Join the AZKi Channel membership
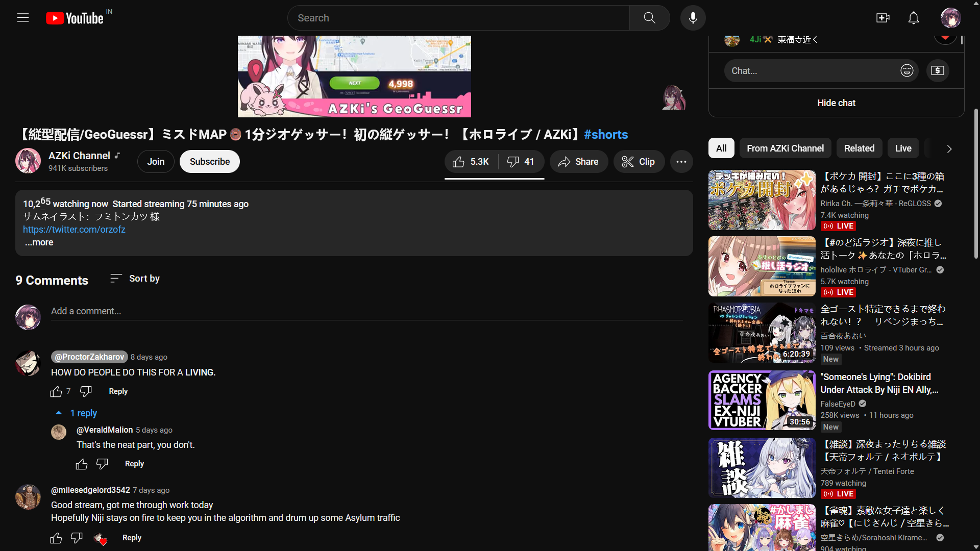This screenshot has height=551, width=980. point(156,162)
